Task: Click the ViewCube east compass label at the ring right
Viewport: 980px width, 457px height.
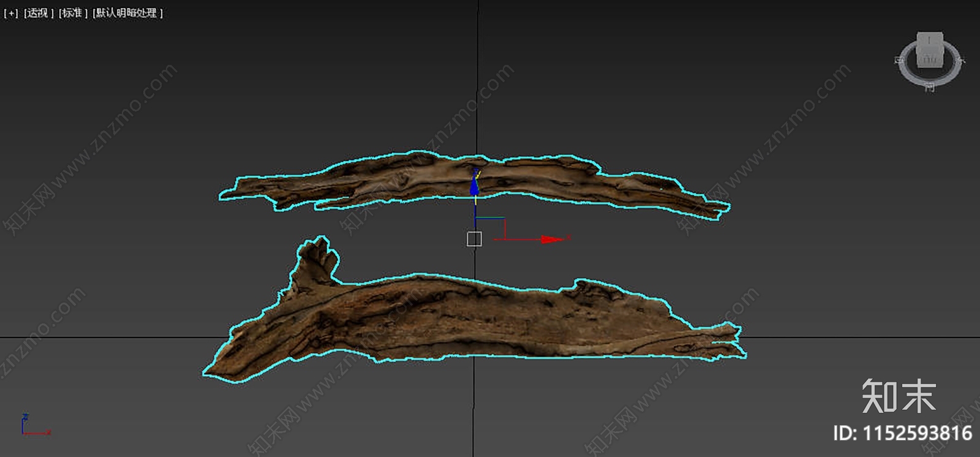Action: 961,60
